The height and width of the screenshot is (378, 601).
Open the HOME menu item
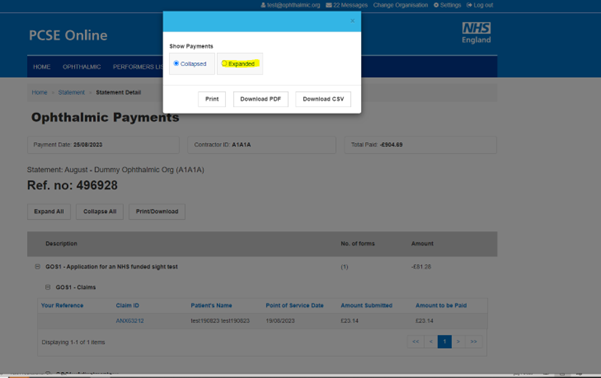[x=41, y=67]
